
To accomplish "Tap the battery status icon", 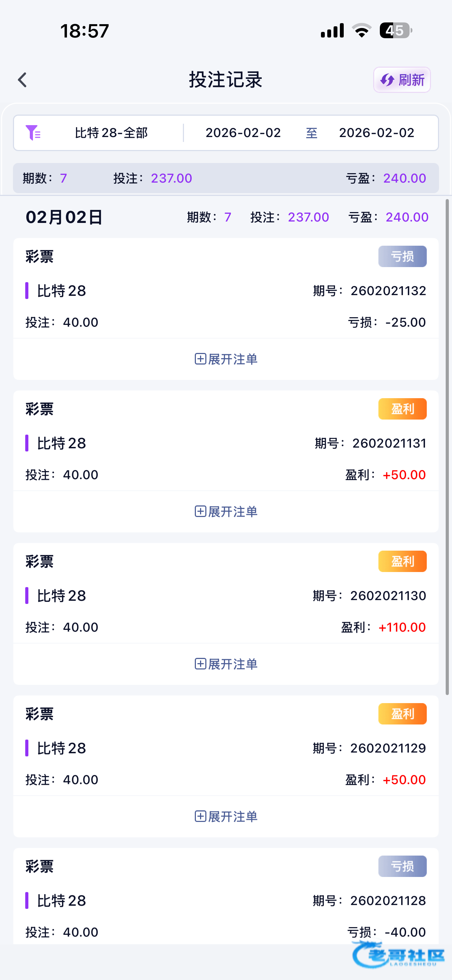I will click(x=395, y=30).
